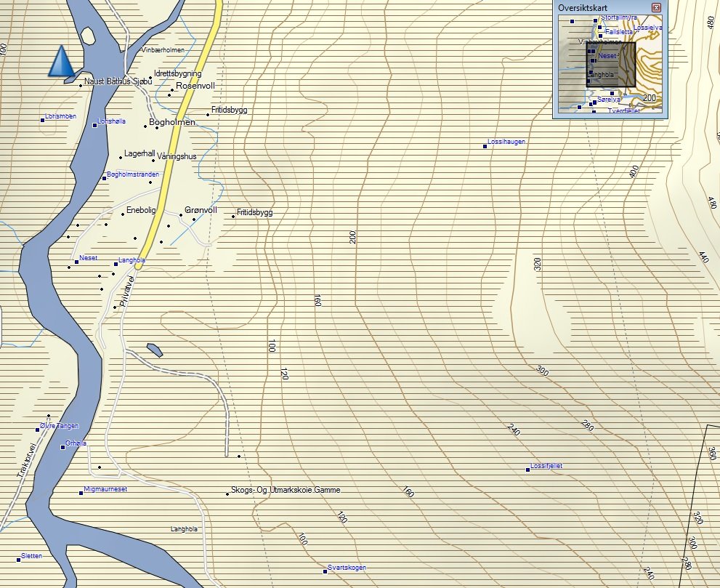The image size is (720, 588).
Task: Select the Migmaurneset waypoint marker
Action: click(79, 494)
